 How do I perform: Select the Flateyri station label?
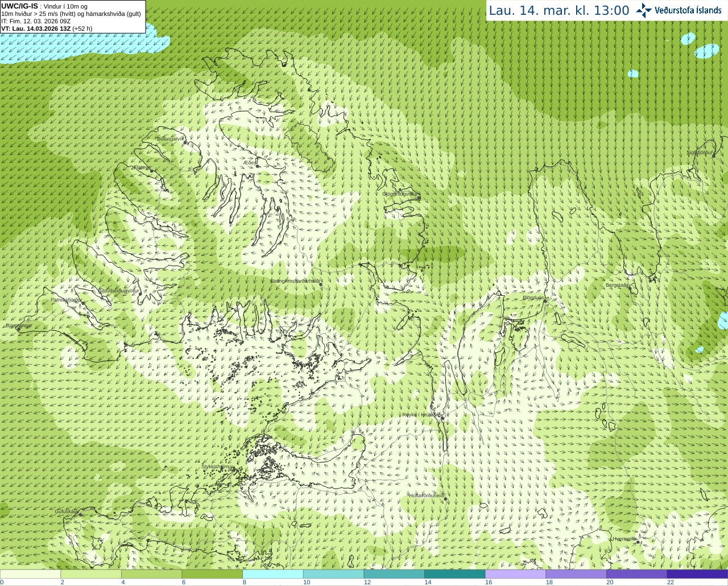(141, 167)
